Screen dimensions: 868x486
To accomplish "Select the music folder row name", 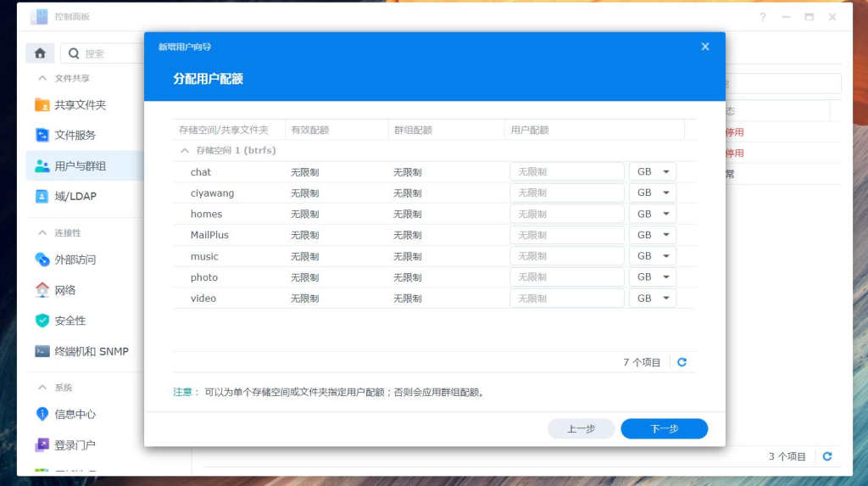I will [204, 257].
